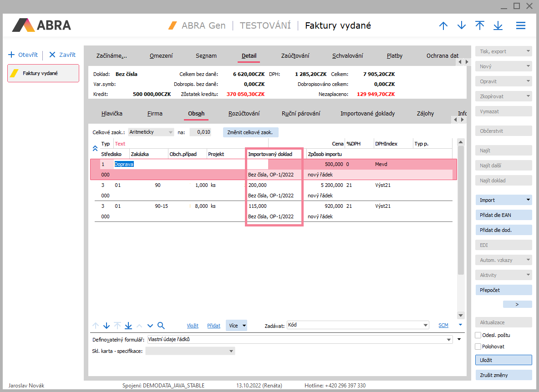Toggle the Polohovat checkbox
The image size is (539, 392).
(478, 347)
